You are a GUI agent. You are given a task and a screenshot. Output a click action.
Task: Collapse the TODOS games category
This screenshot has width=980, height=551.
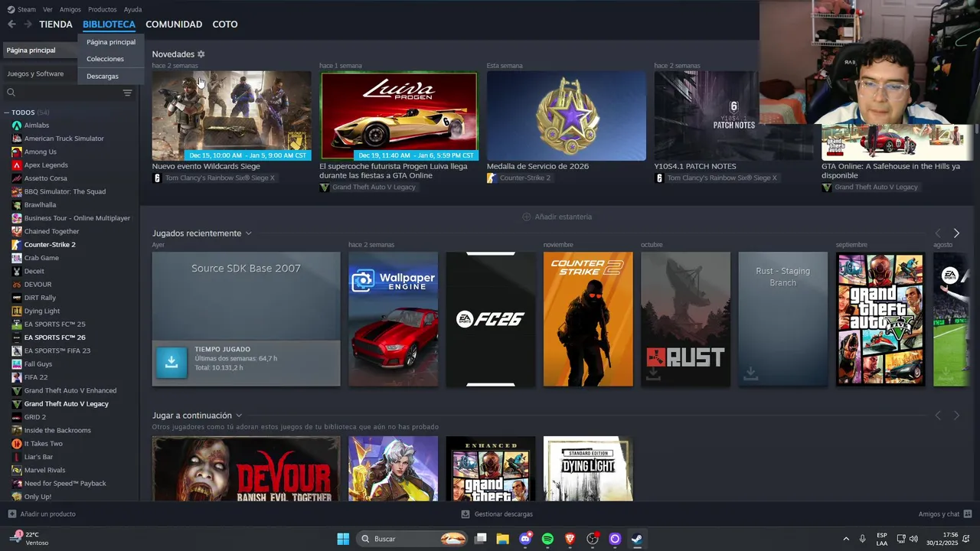tap(6, 112)
